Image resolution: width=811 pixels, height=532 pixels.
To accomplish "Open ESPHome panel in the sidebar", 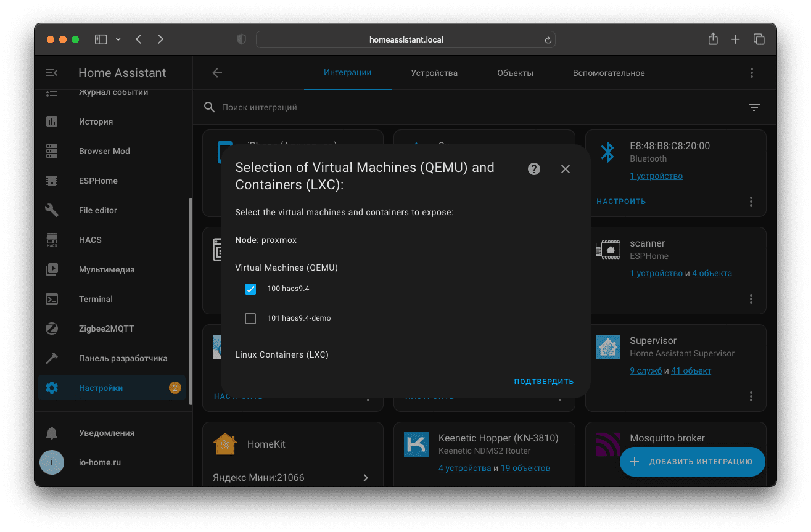I will [98, 181].
